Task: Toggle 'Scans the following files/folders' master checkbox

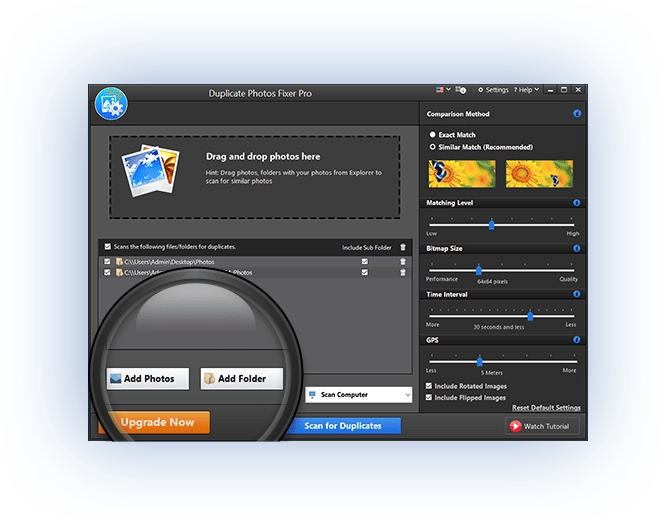Action: (108, 246)
